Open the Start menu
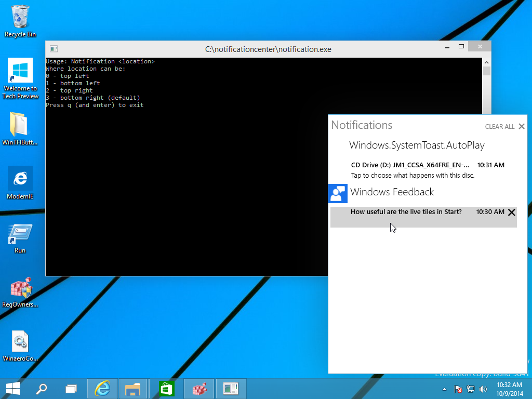This screenshot has height=399, width=532. pos(12,388)
